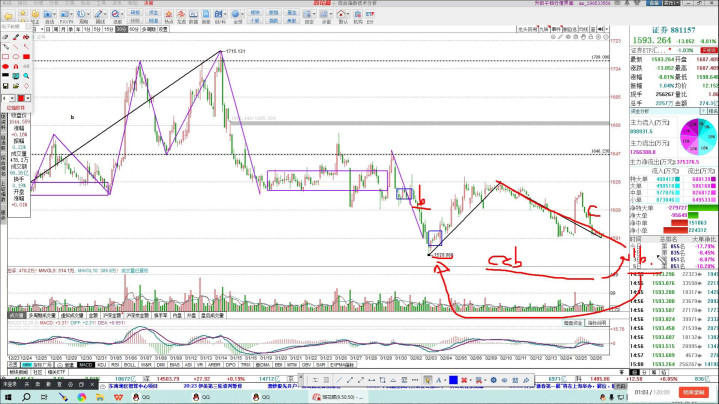Image resolution: width=719 pixels, height=404 pixels.
Task: Click the open folder icon in palette
Action: click(16, 86)
